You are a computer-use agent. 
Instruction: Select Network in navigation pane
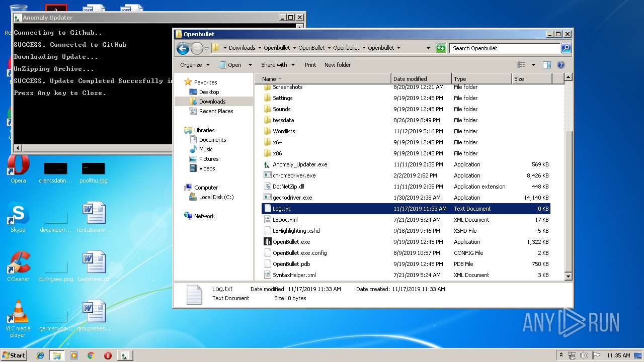coord(199,216)
